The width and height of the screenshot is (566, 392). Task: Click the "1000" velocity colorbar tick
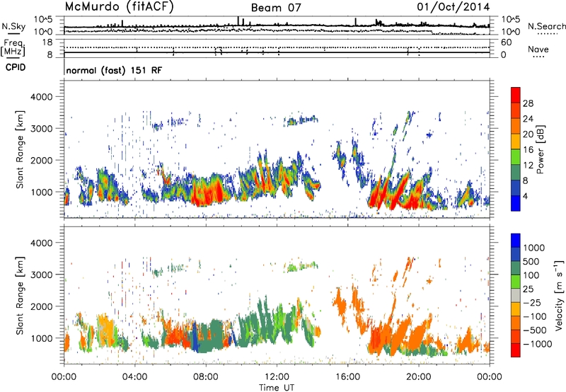pyautogui.click(x=534, y=248)
